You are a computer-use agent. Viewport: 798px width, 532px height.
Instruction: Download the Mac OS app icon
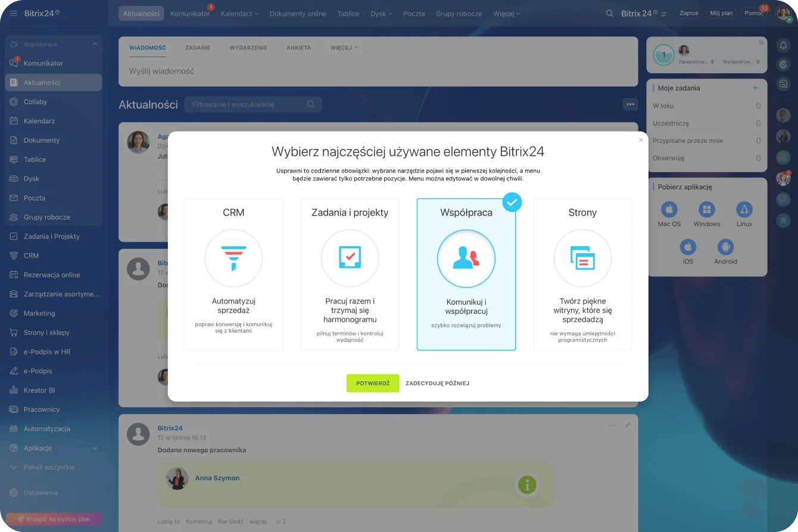669,209
